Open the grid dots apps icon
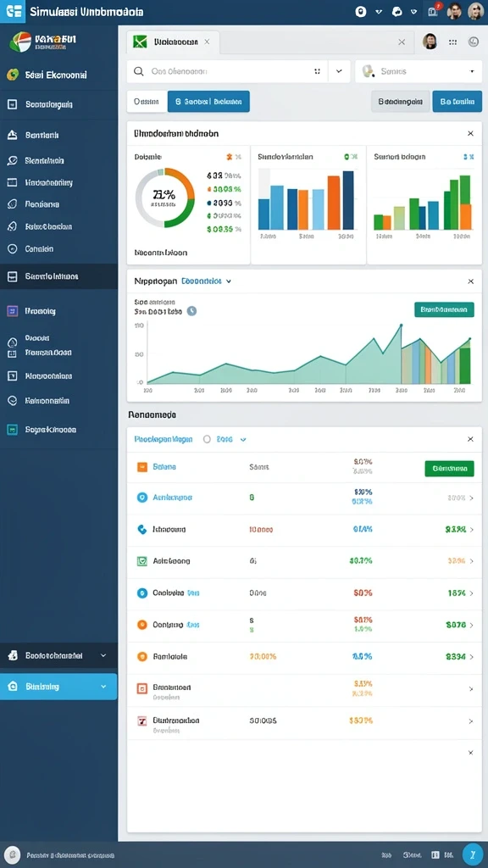The height and width of the screenshot is (868, 488). click(452, 42)
